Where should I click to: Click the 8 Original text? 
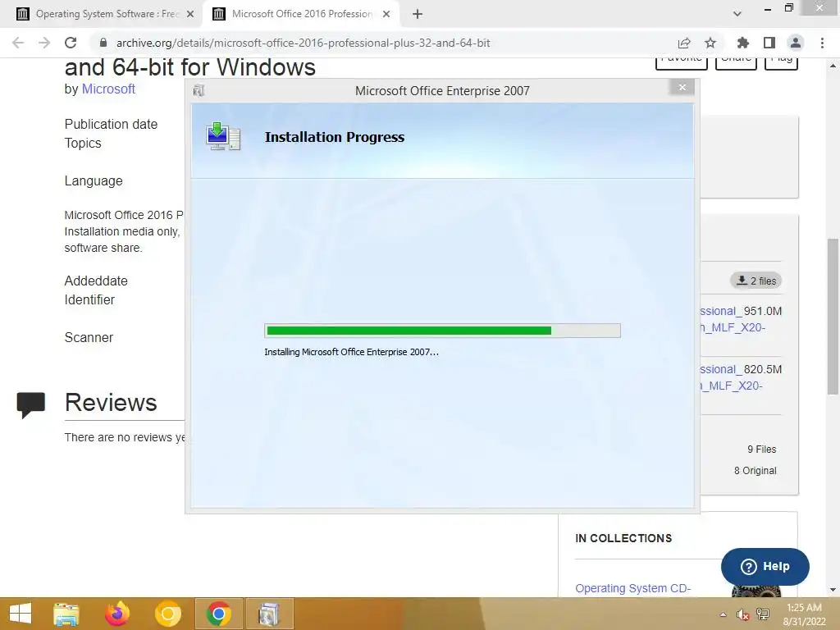[756, 470]
